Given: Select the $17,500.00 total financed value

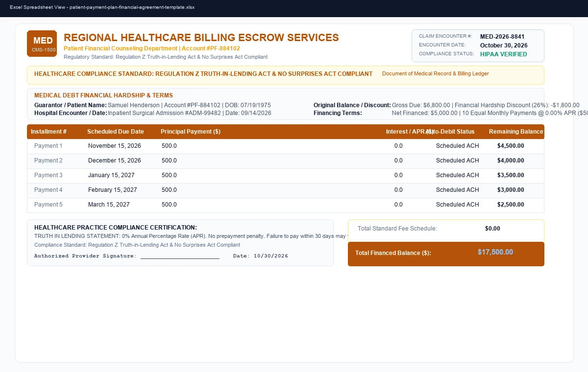Looking at the screenshot, I should 495,252.
